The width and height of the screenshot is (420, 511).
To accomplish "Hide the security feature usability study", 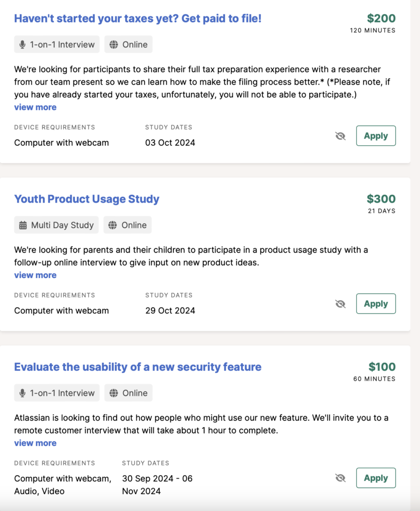I will 341,478.
